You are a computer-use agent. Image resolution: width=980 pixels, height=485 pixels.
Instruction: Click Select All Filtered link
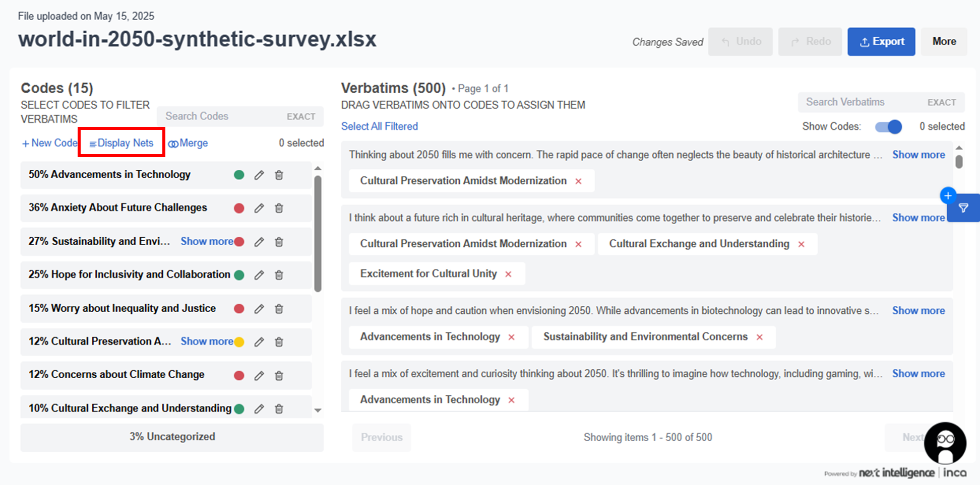click(x=379, y=126)
